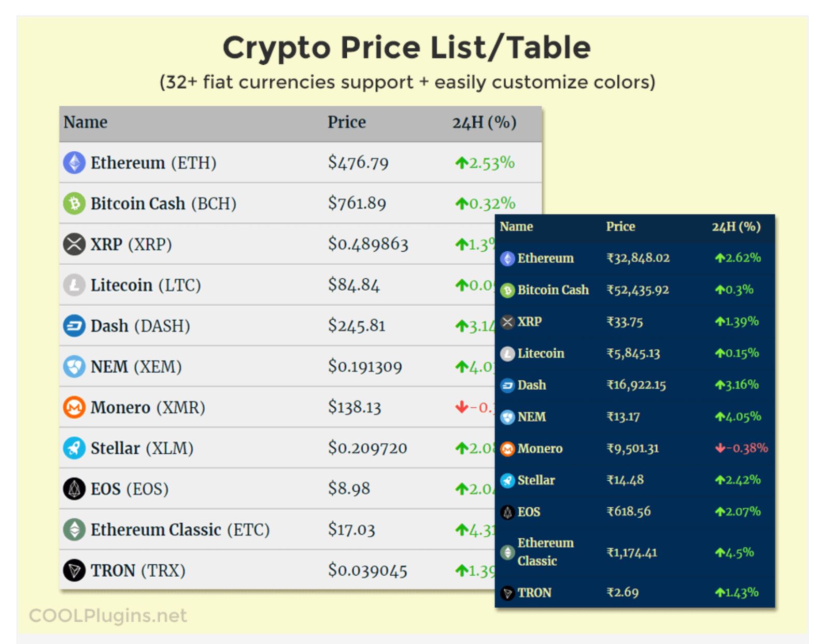The height and width of the screenshot is (644, 821).
Task: Click the XRP logo in light table
Action: coord(74,244)
